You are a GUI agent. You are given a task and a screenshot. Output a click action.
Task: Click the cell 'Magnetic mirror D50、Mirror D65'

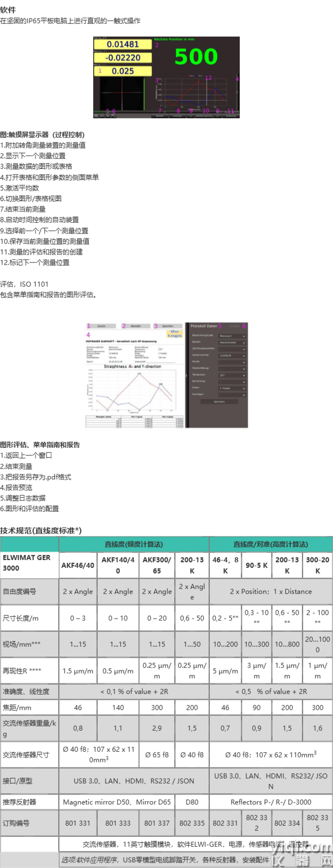(x=117, y=802)
